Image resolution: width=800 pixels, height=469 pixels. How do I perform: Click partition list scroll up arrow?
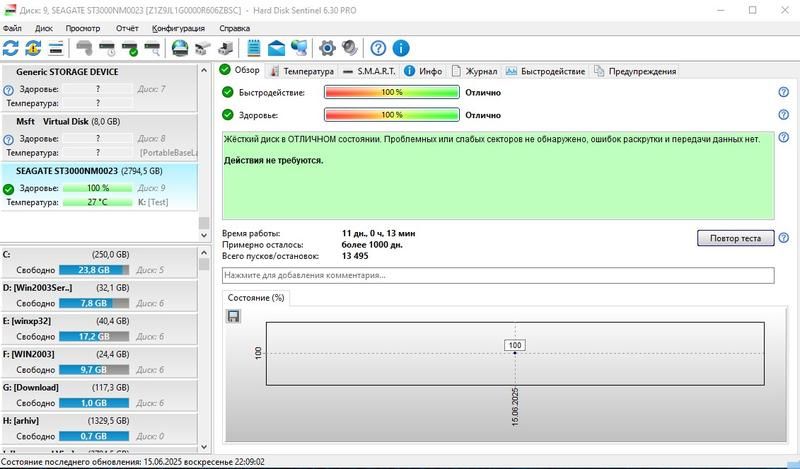click(x=204, y=253)
